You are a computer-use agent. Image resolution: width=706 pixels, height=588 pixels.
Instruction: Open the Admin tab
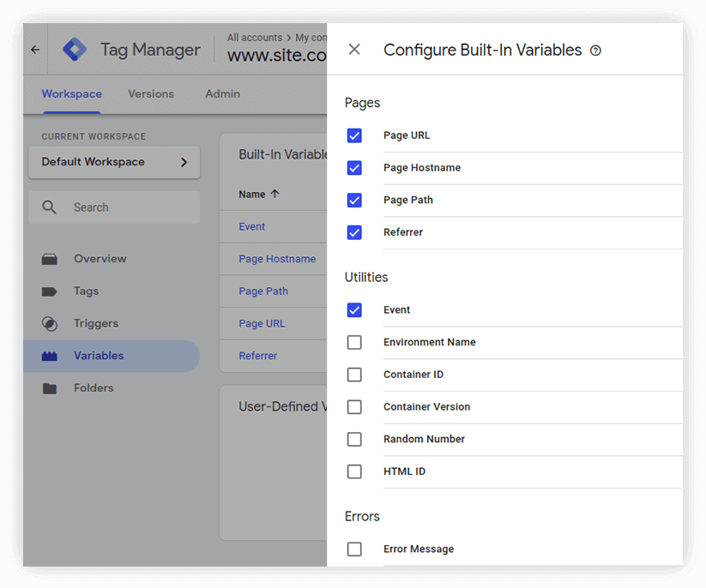222,94
